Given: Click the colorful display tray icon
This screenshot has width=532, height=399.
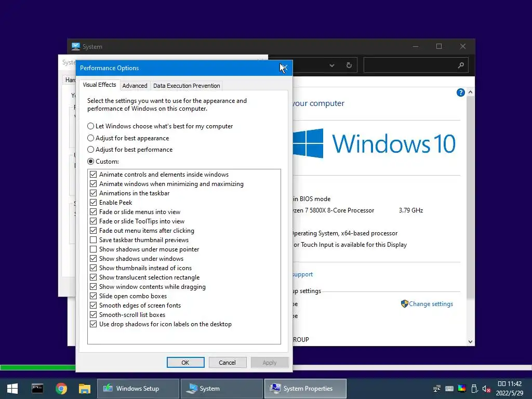Looking at the screenshot, I should tap(462, 389).
